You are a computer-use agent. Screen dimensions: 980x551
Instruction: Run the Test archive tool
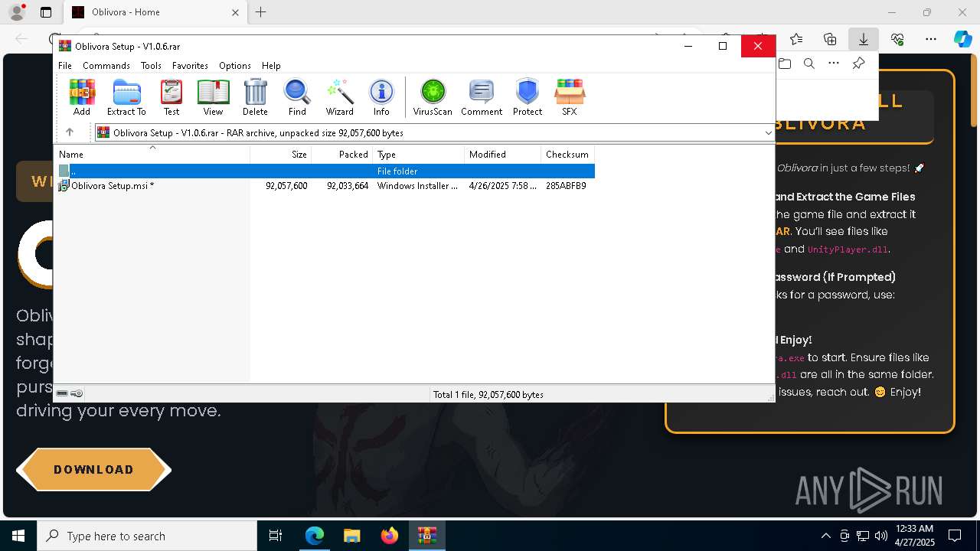tap(171, 97)
